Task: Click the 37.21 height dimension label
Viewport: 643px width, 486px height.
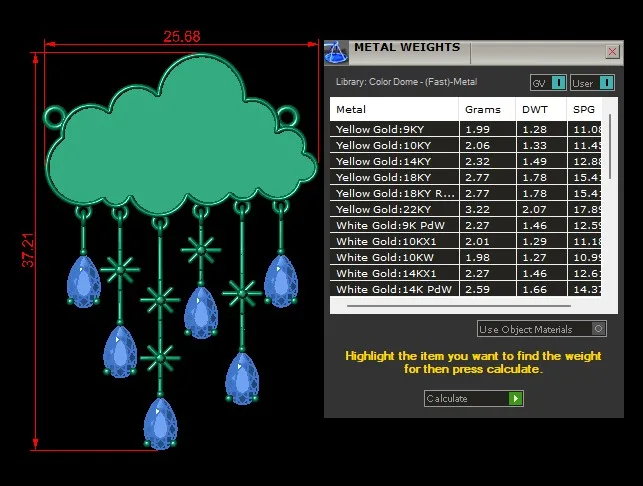Action: coord(27,250)
